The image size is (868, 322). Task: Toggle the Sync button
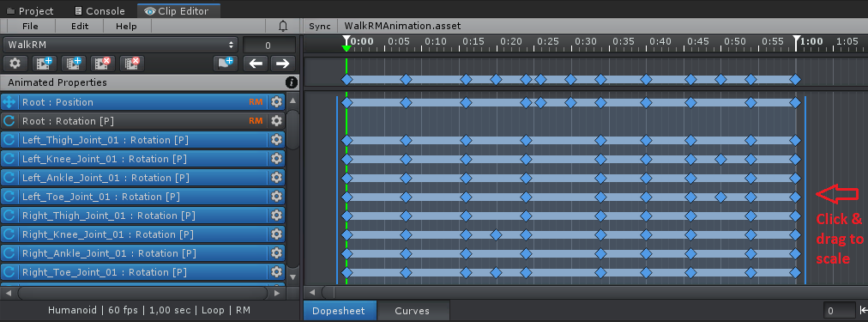tap(319, 26)
